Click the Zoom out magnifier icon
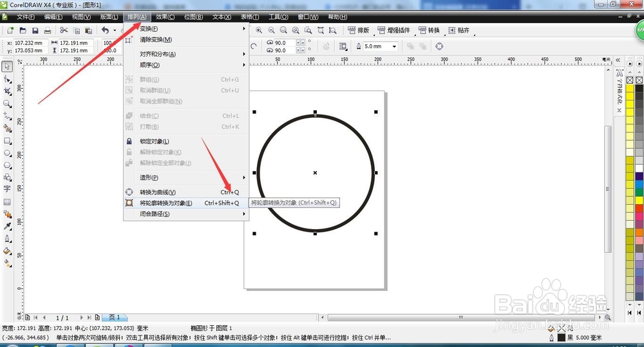 272,30
